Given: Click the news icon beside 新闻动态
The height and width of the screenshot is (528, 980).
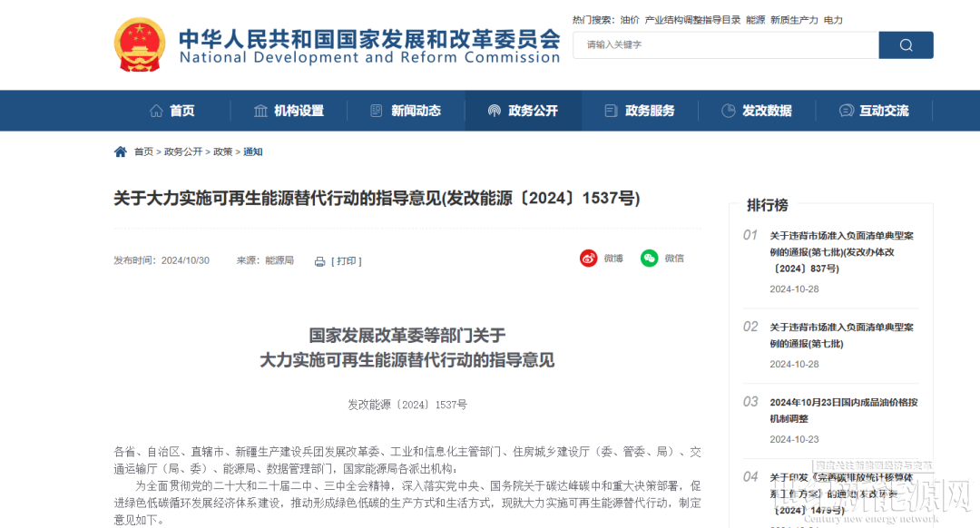Looking at the screenshot, I should (x=377, y=111).
